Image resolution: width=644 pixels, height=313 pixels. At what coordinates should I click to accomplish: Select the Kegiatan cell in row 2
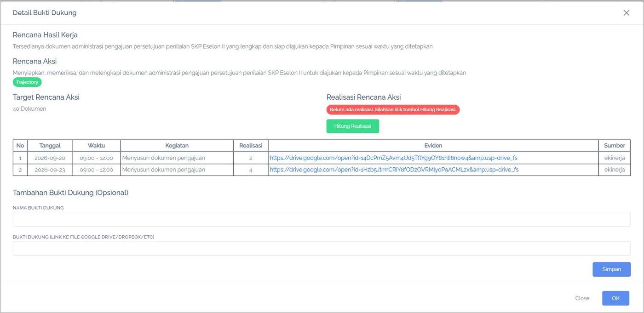[177, 170]
